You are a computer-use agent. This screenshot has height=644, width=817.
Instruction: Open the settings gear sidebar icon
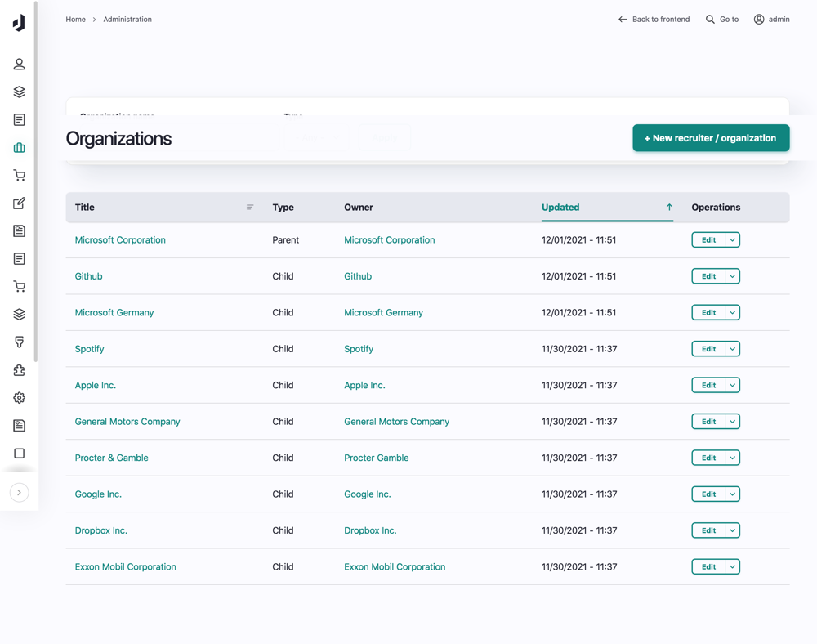point(20,397)
